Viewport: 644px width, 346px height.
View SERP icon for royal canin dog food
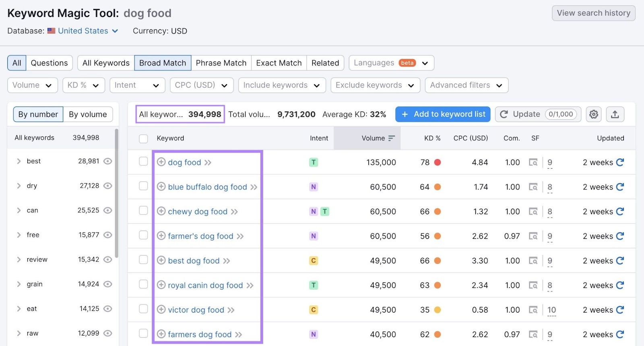533,285
